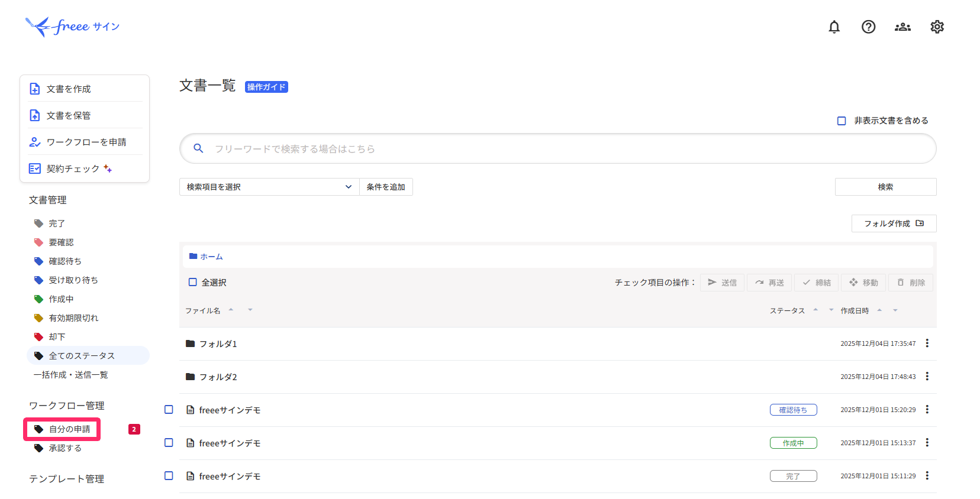Image resolution: width=980 pixels, height=499 pixels.
Task: Open the members group icon
Action: (x=902, y=27)
